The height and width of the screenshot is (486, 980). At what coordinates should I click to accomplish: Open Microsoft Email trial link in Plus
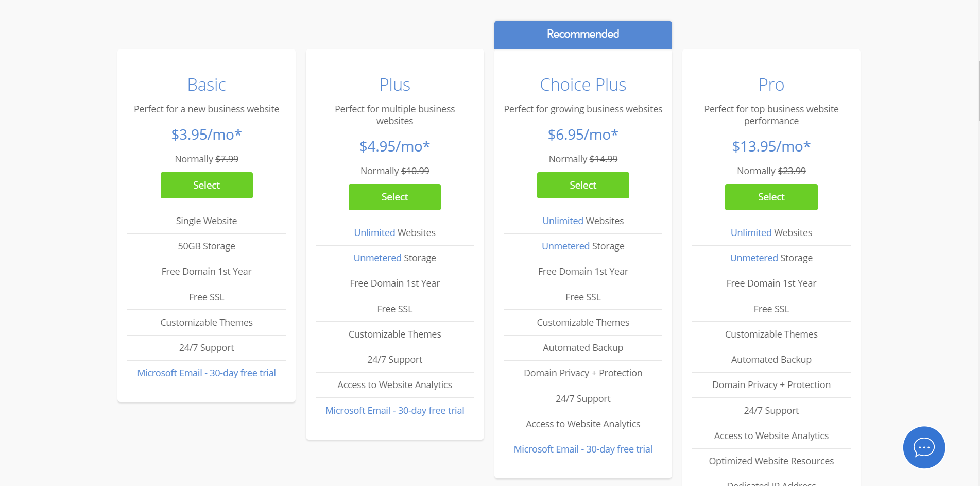click(x=394, y=410)
